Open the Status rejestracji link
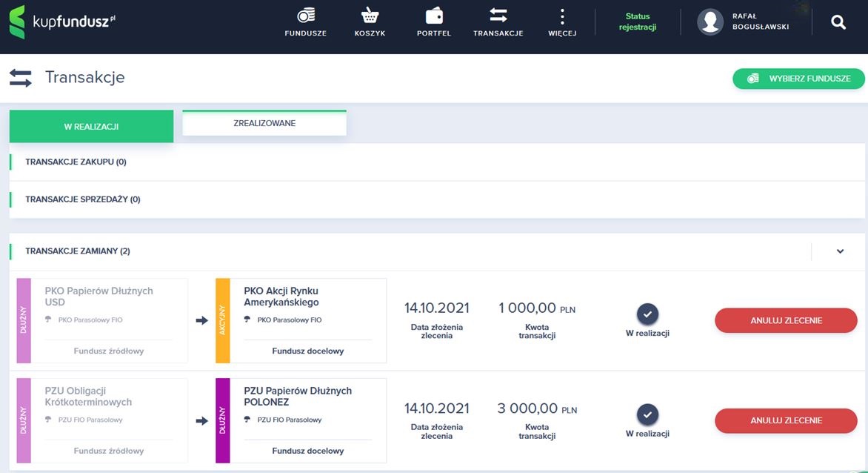868x473 pixels. pyautogui.click(x=638, y=21)
